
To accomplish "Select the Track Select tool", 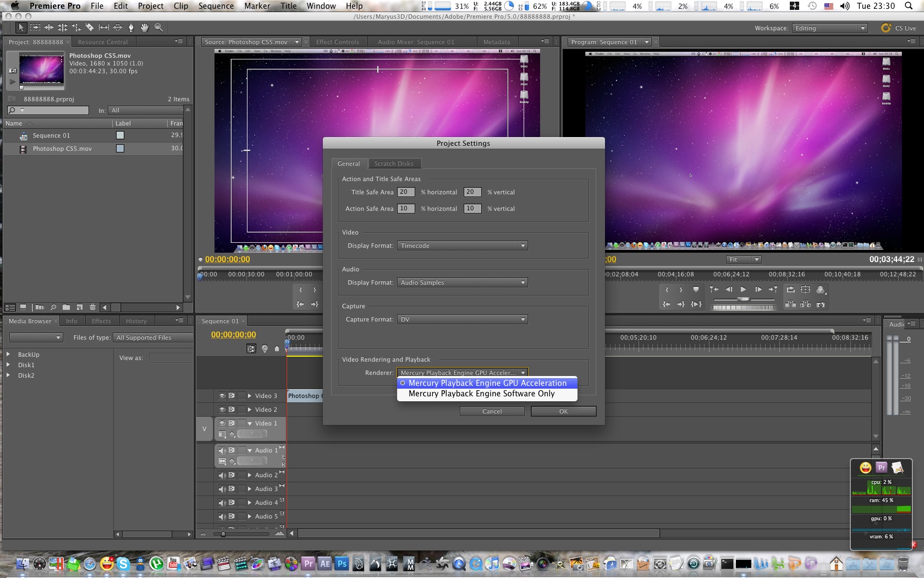I will 35,28.
